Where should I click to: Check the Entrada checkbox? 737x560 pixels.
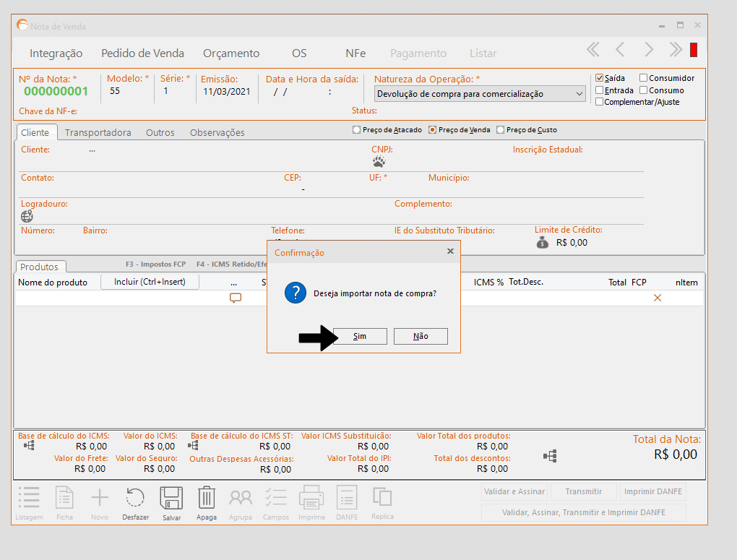point(599,90)
